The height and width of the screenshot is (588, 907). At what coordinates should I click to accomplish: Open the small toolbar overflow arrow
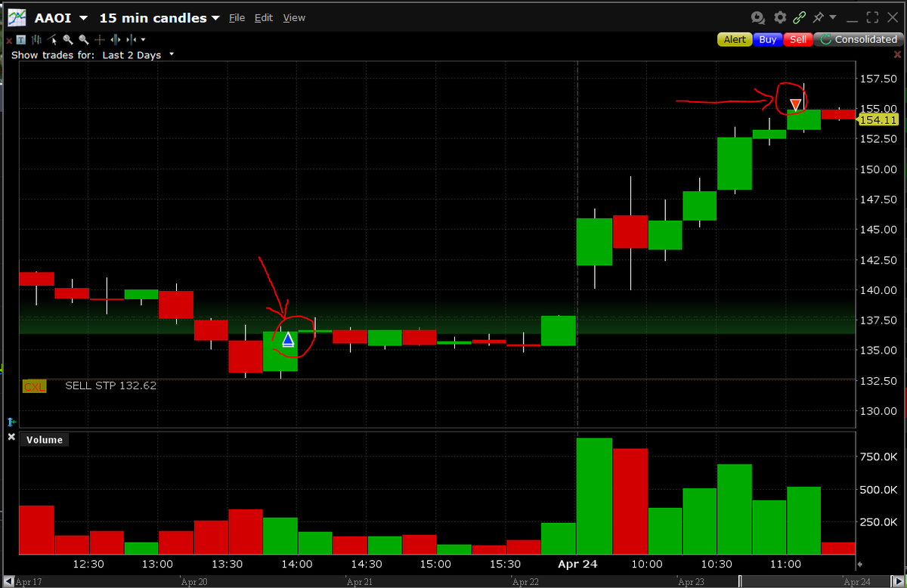pos(143,40)
